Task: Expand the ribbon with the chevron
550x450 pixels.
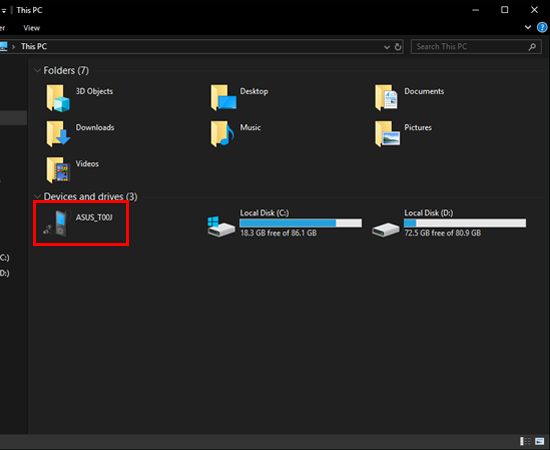Action: pyautogui.click(x=528, y=27)
